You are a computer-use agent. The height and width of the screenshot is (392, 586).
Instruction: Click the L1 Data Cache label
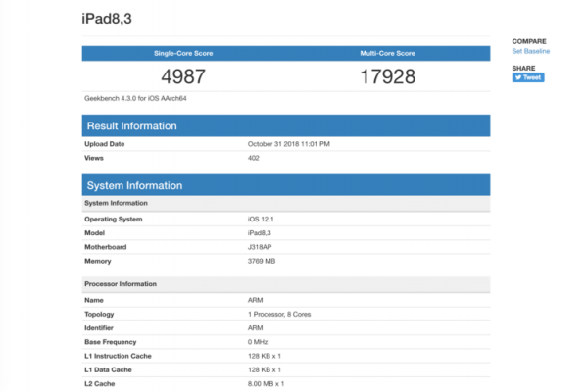tap(108, 369)
